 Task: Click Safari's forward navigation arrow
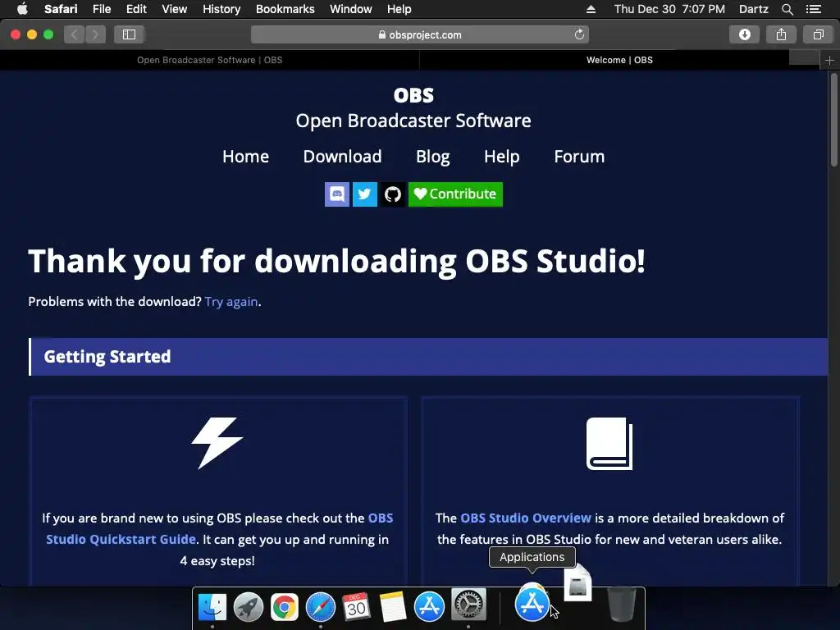pyautogui.click(x=95, y=34)
